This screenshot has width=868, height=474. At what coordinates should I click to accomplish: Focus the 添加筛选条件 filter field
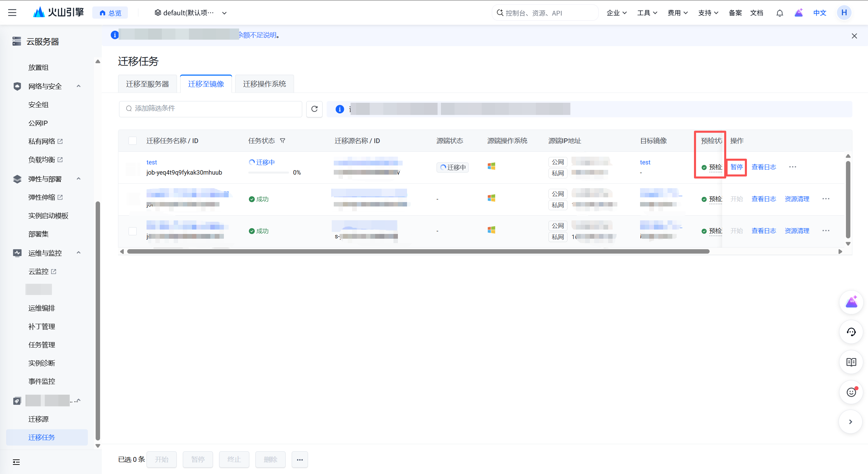pyautogui.click(x=210, y=109)
